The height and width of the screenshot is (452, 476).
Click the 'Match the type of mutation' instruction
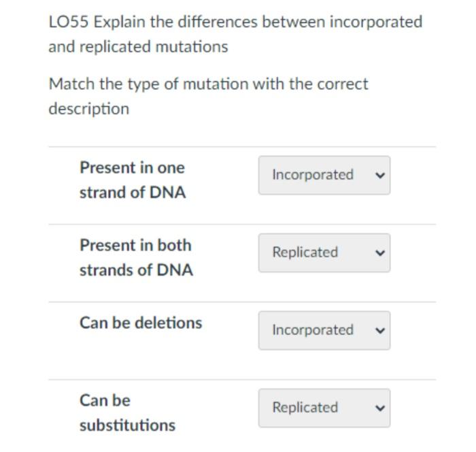148,84
